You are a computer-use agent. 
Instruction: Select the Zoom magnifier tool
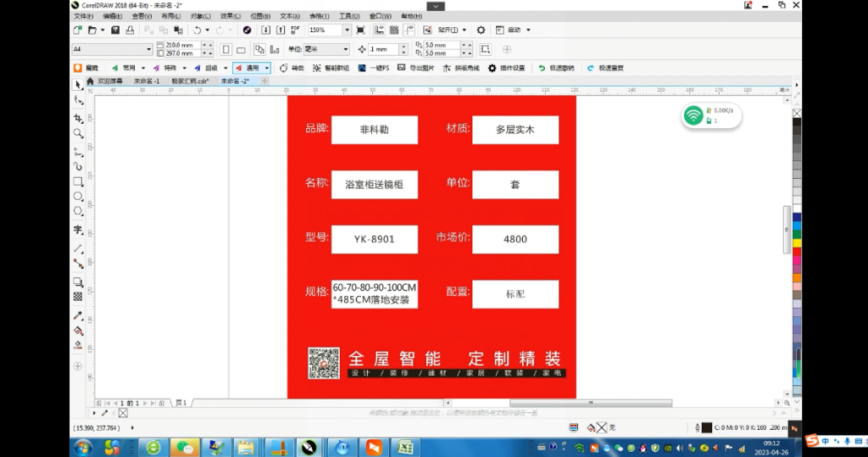point(78,133)
